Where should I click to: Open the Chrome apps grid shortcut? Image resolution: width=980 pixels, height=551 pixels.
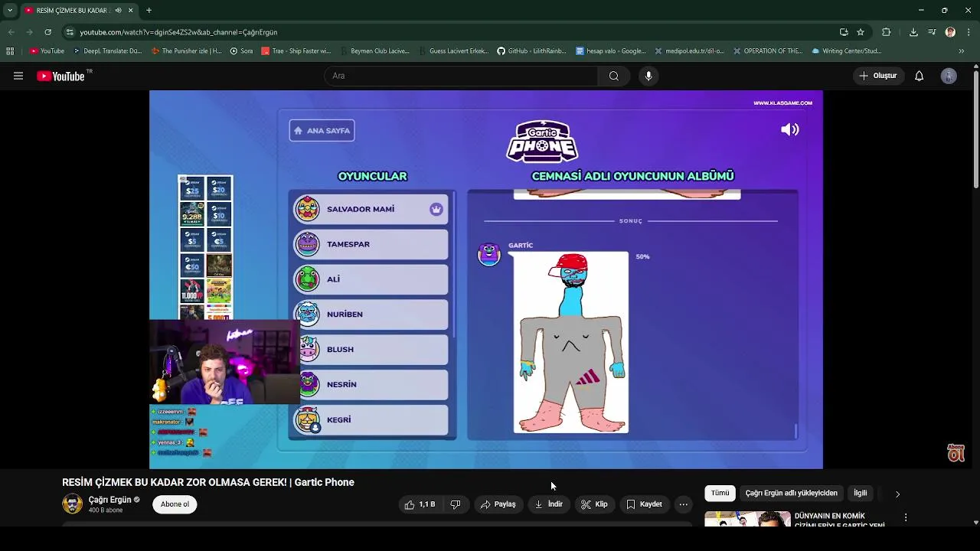[10, 51]
